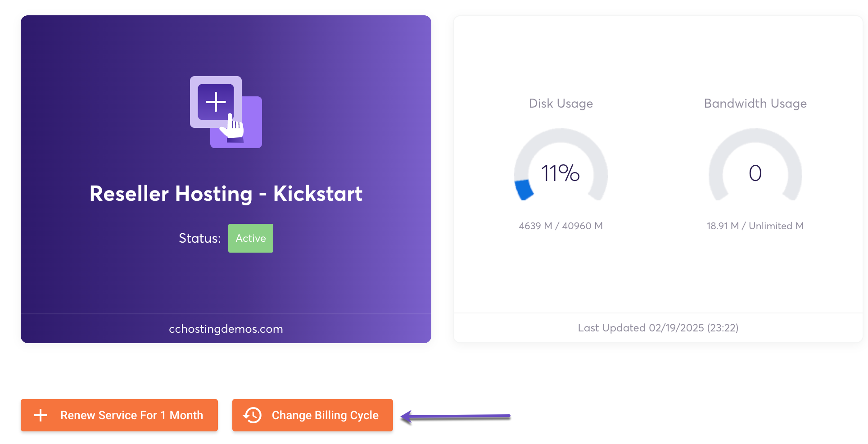This screenshot has height=444, width=868.
Task: Click the Reseller Hosting - Kickstart title
Action: pos(226,194)
